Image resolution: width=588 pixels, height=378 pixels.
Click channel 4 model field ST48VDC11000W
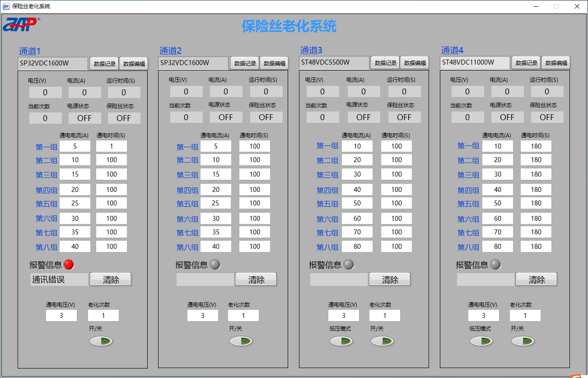pos(475,62)
